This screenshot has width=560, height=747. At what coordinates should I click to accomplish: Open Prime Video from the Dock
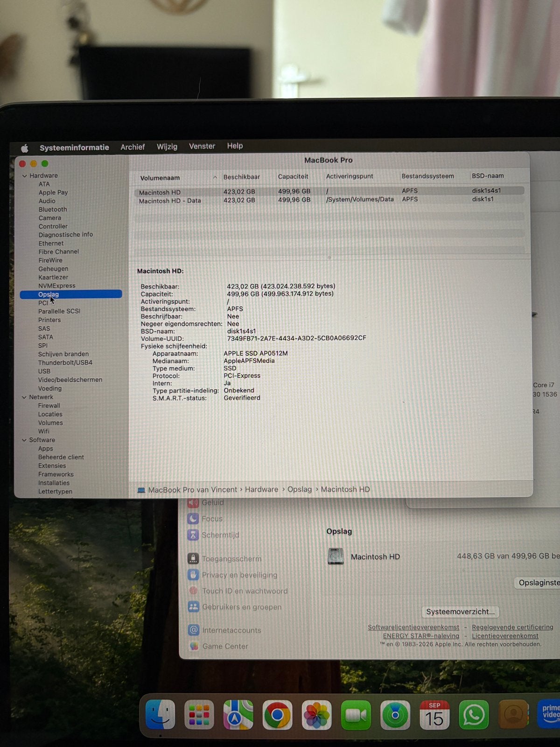(x=549, y=714)
